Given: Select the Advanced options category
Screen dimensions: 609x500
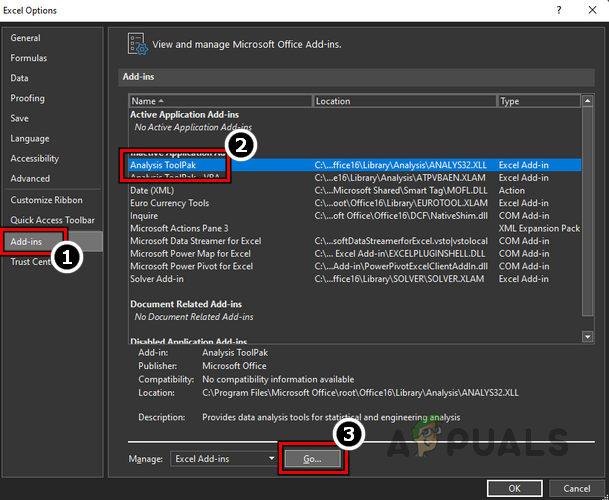Looking at the screenshot, I should [30, 179].
